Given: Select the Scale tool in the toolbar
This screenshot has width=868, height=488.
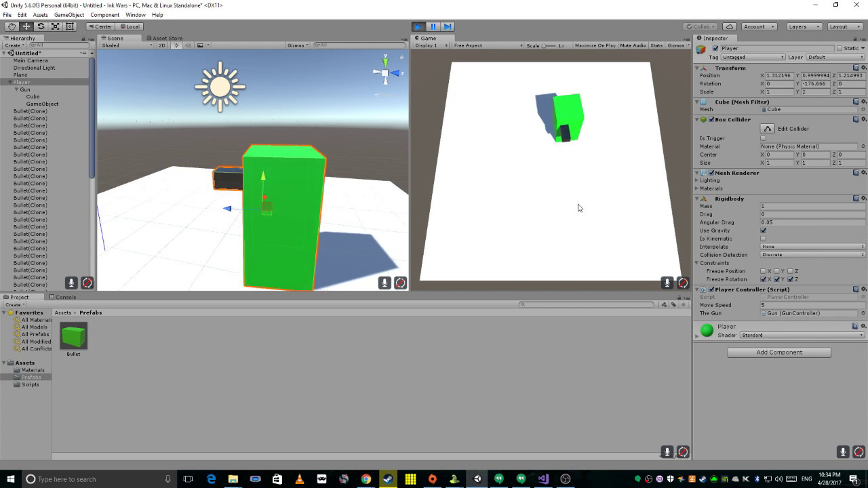Looking at the screenshot, I should 55,26.
